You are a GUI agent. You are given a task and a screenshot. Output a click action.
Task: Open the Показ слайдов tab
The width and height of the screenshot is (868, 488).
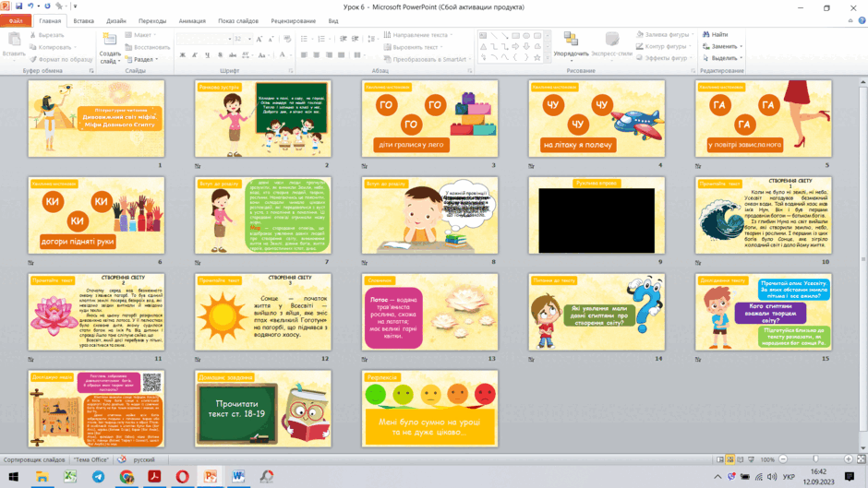point(238,21)
